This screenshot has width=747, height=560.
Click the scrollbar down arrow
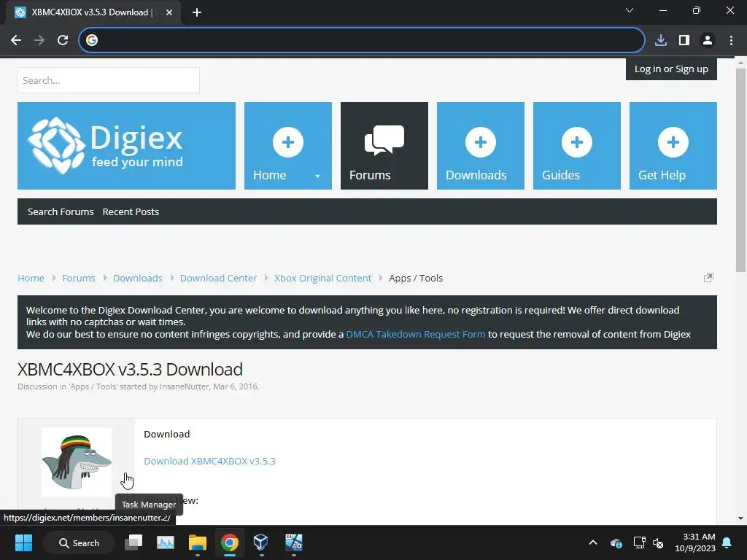click(740, 518)
